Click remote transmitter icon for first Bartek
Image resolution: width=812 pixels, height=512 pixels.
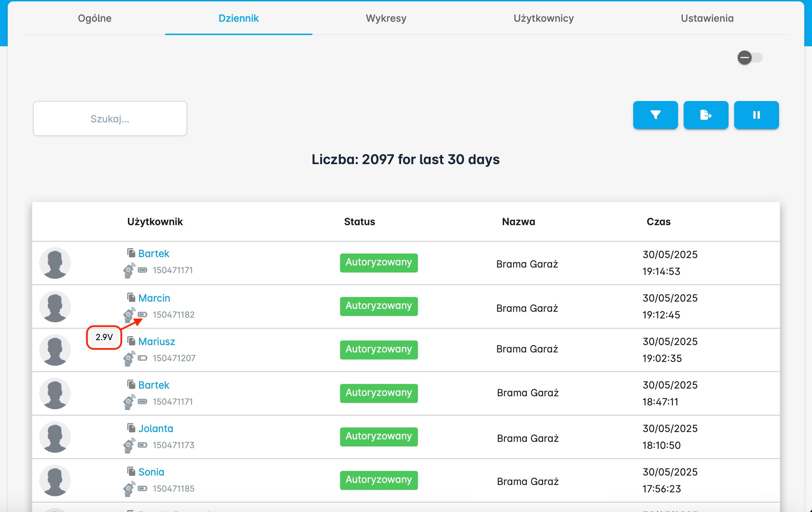tap(129, 270)
